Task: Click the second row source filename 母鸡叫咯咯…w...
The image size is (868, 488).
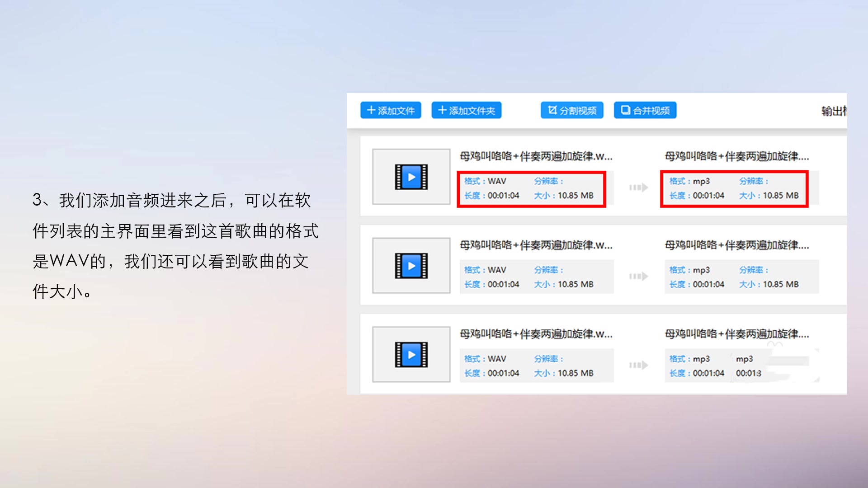Action: click(536, 245)
